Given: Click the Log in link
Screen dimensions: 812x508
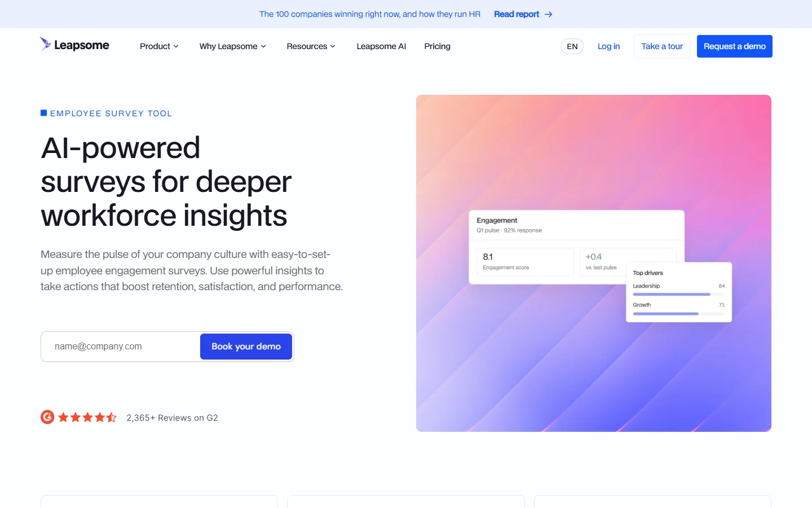Looking at the screenshot, I should pyautogui.click(x=609, y=46).
